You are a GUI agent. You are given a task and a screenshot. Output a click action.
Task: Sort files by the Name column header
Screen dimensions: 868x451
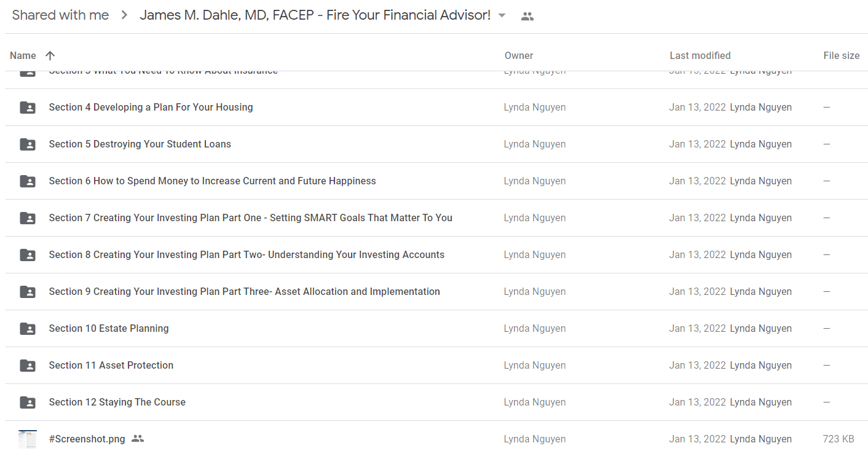23,55
